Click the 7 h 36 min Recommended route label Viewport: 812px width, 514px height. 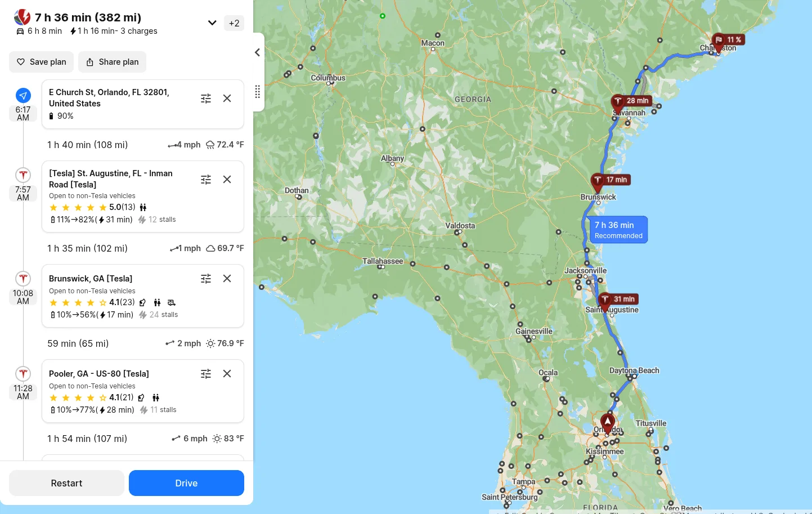[x=618, y=230]
